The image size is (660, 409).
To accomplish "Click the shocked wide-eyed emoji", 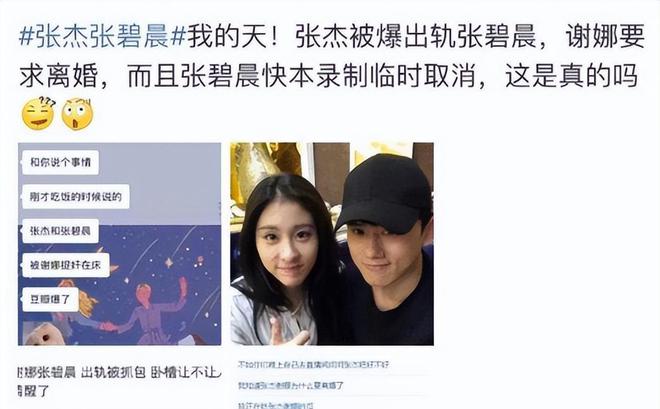I will point(77,114).
